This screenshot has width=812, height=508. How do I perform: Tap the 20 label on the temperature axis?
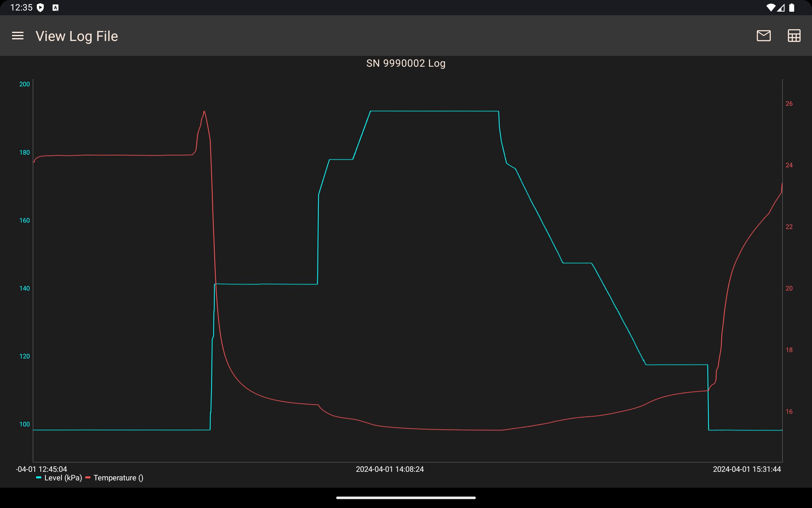tap(789, 288)
